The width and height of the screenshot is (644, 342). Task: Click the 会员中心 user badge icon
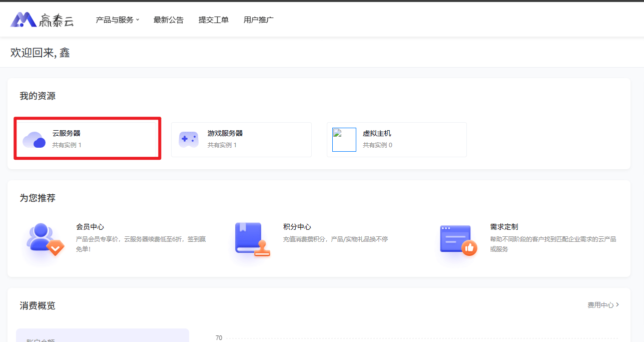(x=44, y=239)
